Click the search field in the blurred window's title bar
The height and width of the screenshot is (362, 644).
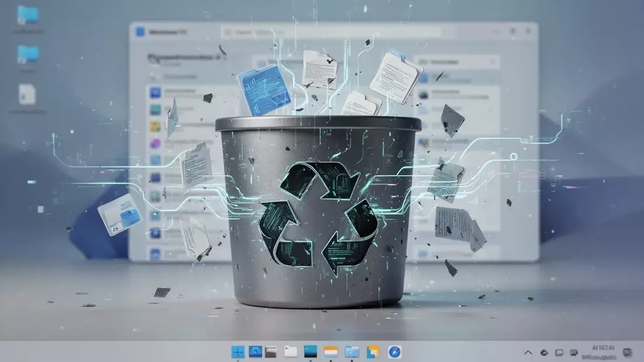(331, 32)
